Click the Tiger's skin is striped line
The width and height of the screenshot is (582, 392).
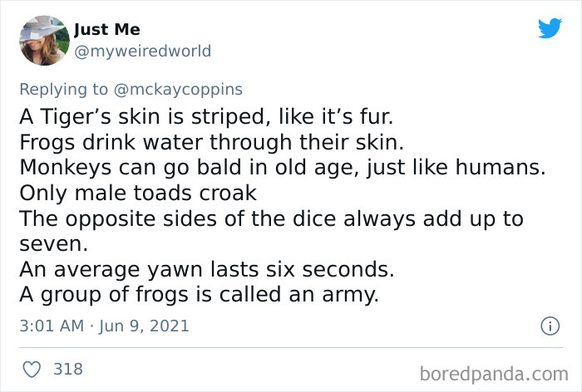[x=200, y=114]
